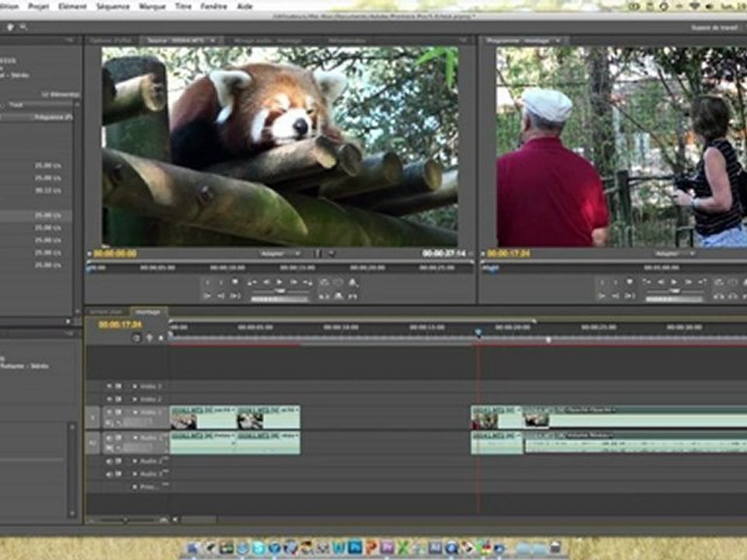Open the Projet menu

39,6
